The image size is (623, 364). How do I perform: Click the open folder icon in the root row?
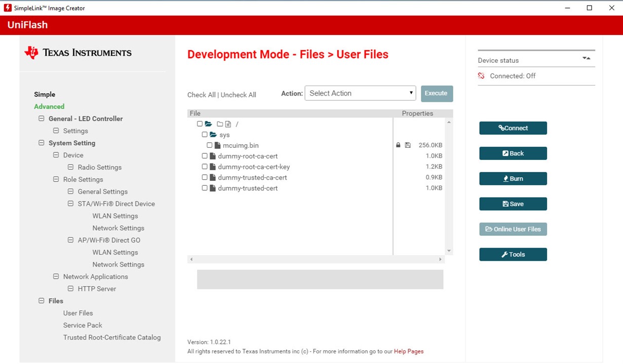click(x=208, y=124)
